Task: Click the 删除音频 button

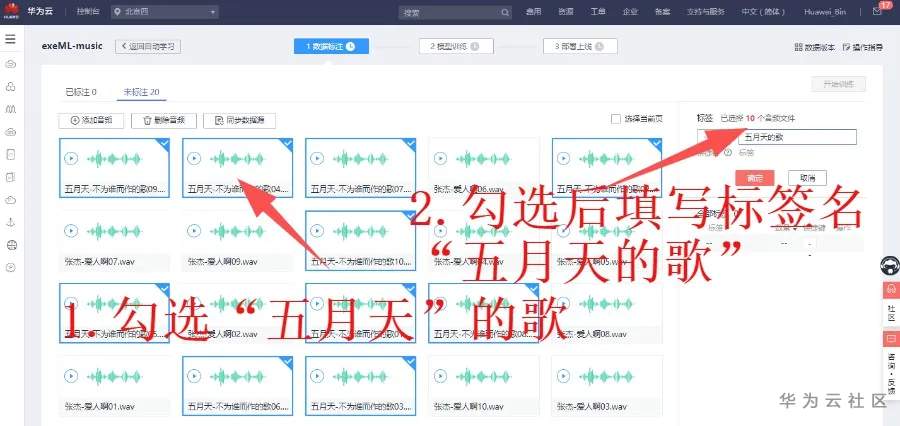Action: (x=164, y=121)
